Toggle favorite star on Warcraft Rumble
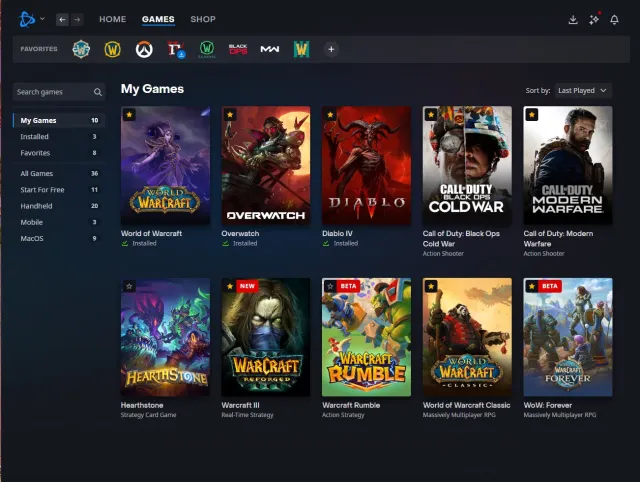The height and width of the screenshot is (482, 640). click(x=331, y=286)
